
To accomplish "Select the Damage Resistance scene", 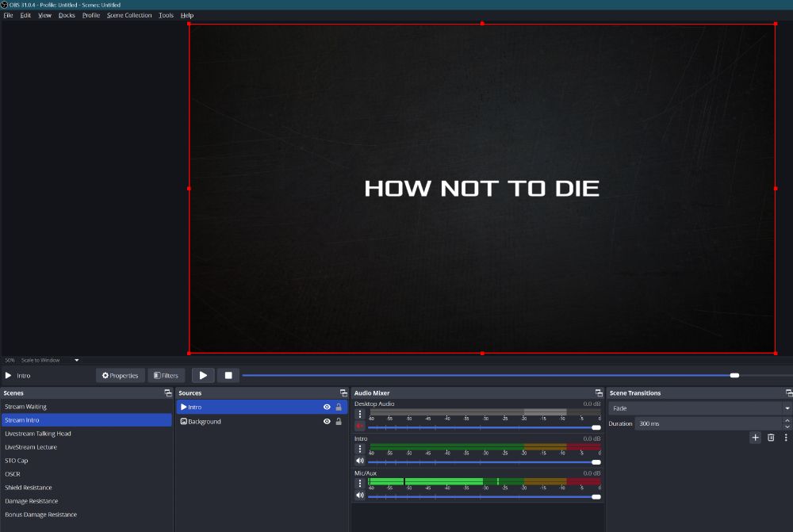I will tap(86, 501).
